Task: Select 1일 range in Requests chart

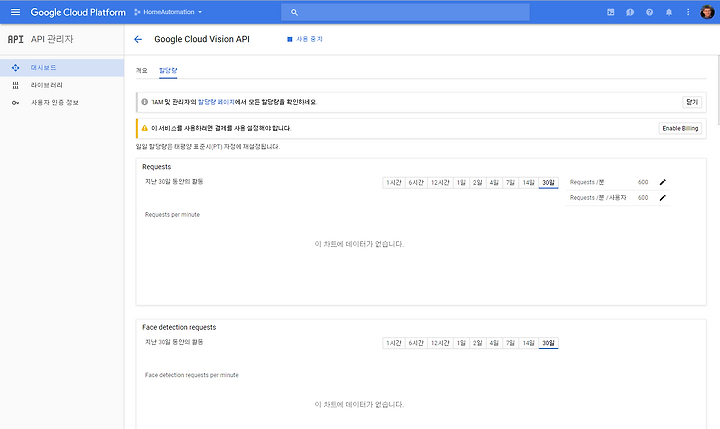Action: tap(461, 183)
